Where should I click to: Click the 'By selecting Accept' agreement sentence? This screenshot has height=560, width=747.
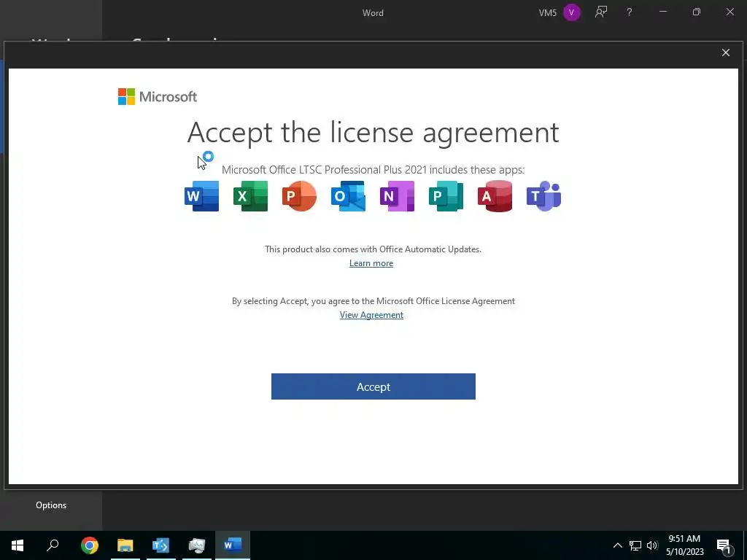pyautogui.click(x=373, y=301)
